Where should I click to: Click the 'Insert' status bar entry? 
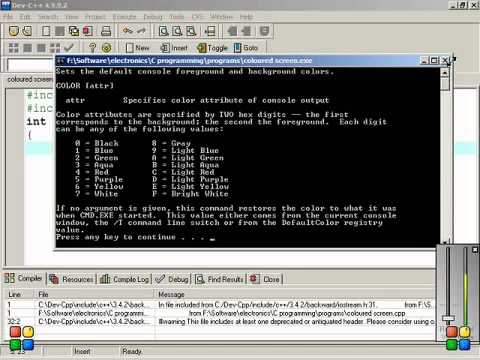click(x=82, y=351)
